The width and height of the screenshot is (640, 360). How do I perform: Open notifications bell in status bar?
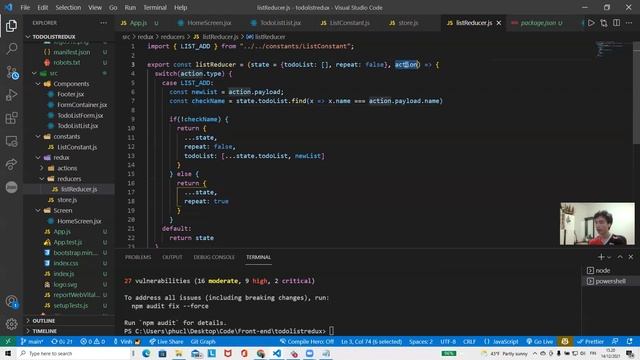[x=630, y=342]
